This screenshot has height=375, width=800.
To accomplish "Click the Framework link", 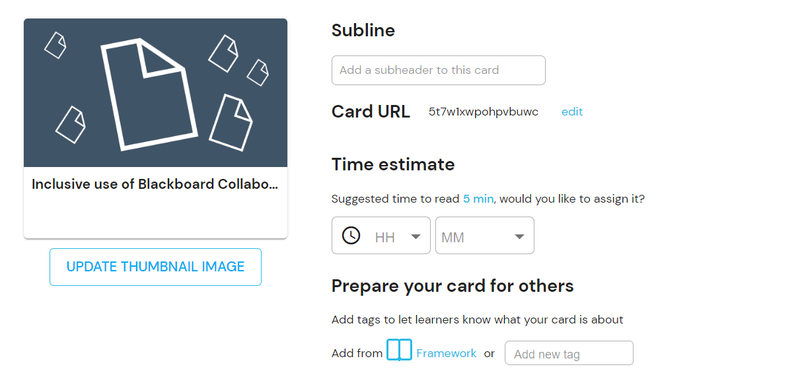I will pyautogui.click(x=446, y=353).
